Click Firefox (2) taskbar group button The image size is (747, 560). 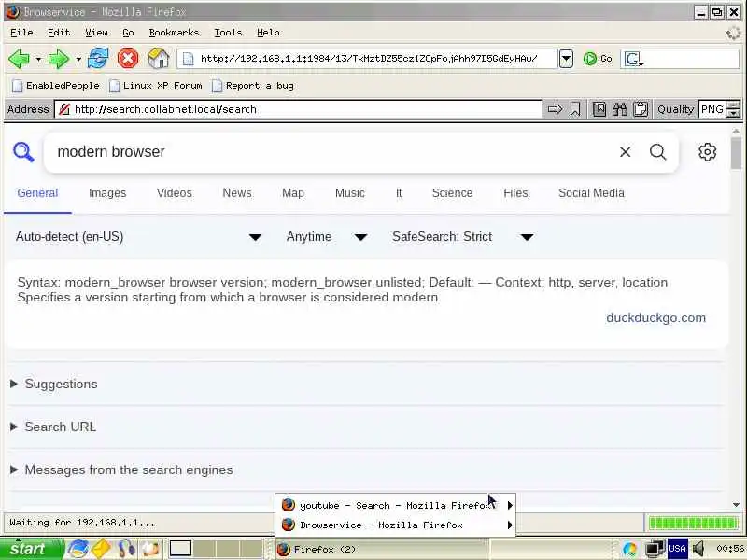click(x=381, y=549)
